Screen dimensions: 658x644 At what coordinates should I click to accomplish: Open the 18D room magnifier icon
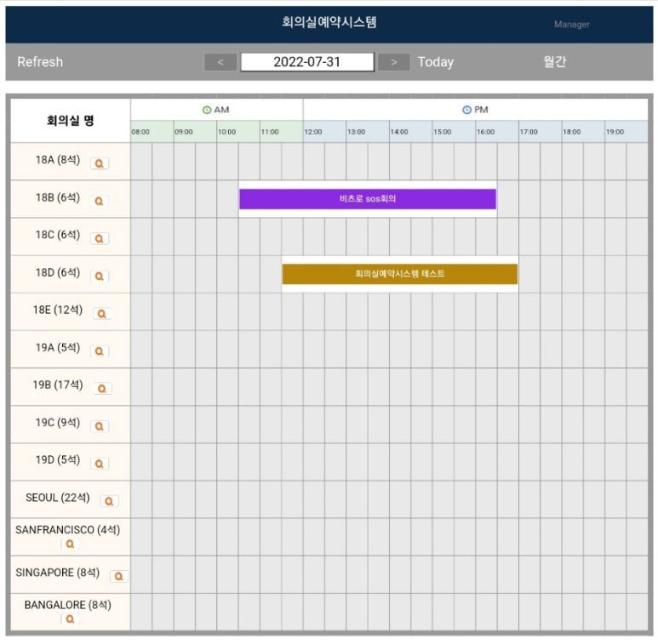[100, 276]
